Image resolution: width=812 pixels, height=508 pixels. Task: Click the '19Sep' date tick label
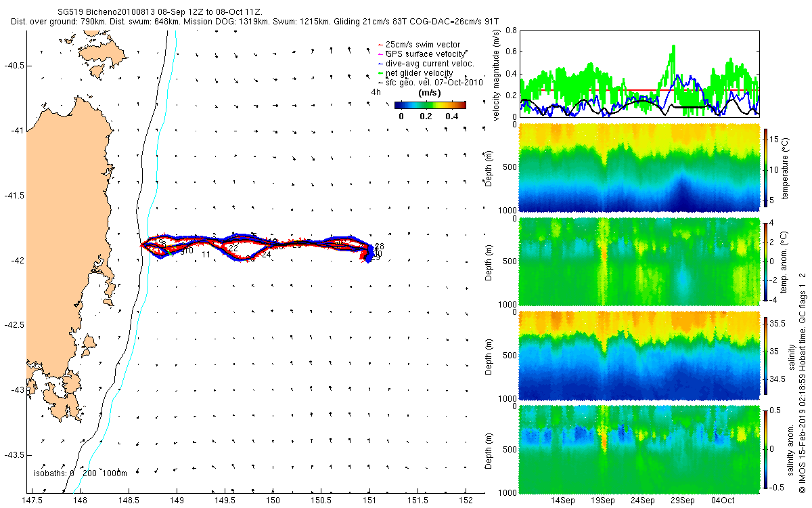603,501
